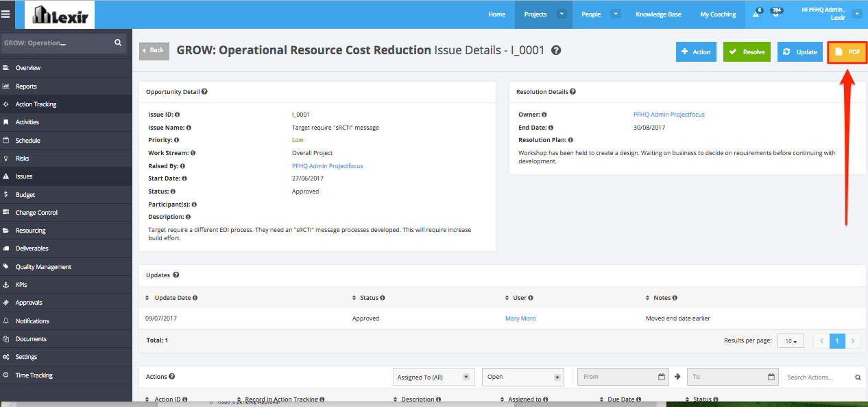This screenshot has width=868, height=407.
Task: Click the info icon next to Opportunity Detail
Action: click(204, 91)
